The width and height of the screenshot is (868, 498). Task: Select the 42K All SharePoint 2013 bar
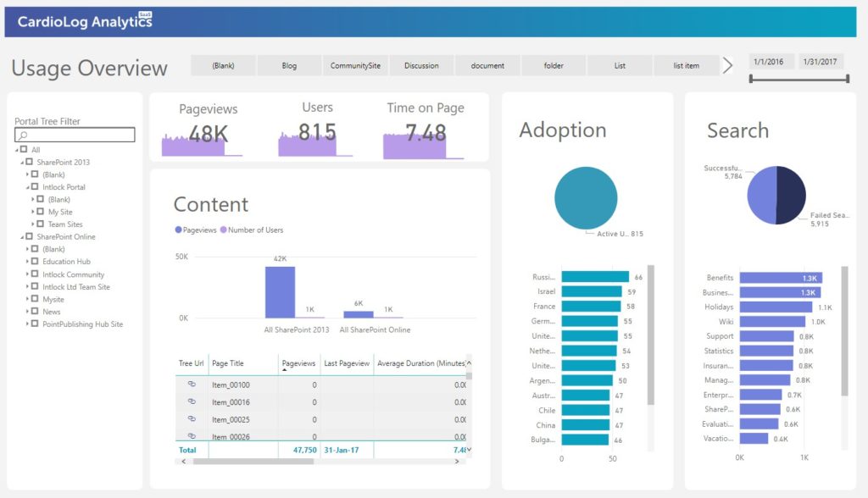pyautogui.click(x=280, y=292)
